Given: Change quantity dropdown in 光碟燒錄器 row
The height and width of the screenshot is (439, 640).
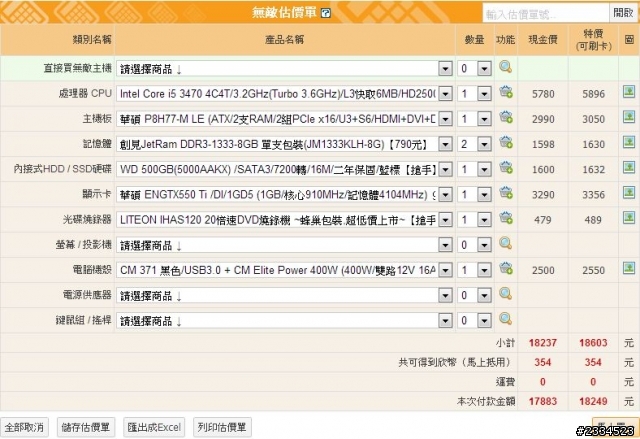Looking at the screenshot, I should tap(474, 220).
